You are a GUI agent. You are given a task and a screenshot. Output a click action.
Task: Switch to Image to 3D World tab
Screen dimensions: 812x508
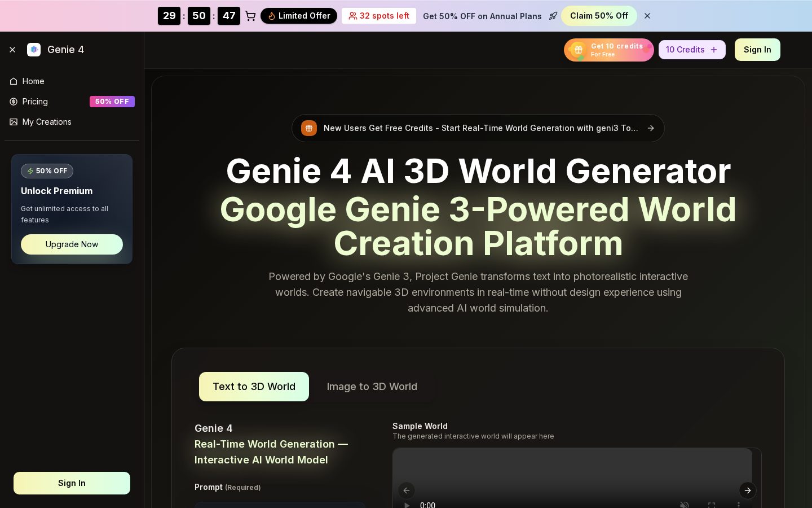(x=372, y=387)
